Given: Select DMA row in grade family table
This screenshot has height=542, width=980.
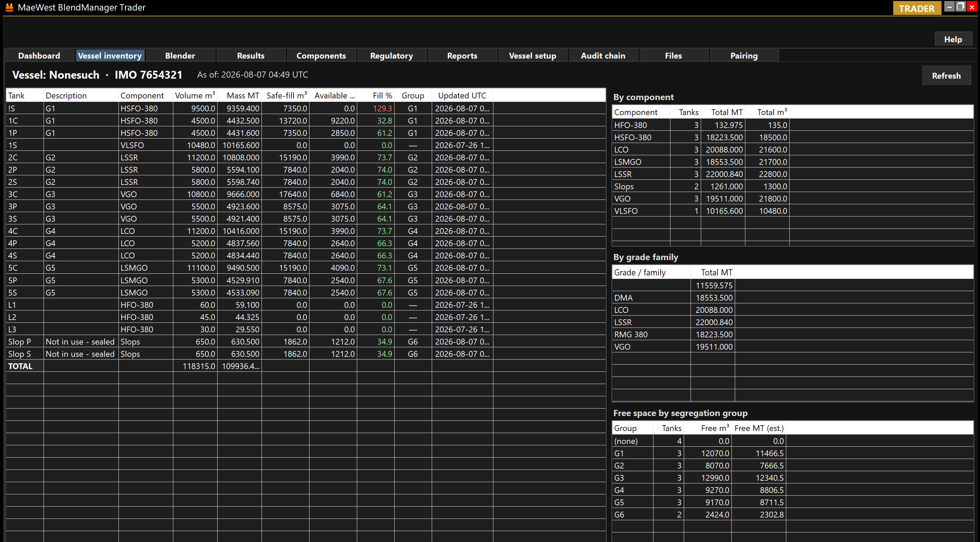Looking at the screenshot, I should (792, 298).
